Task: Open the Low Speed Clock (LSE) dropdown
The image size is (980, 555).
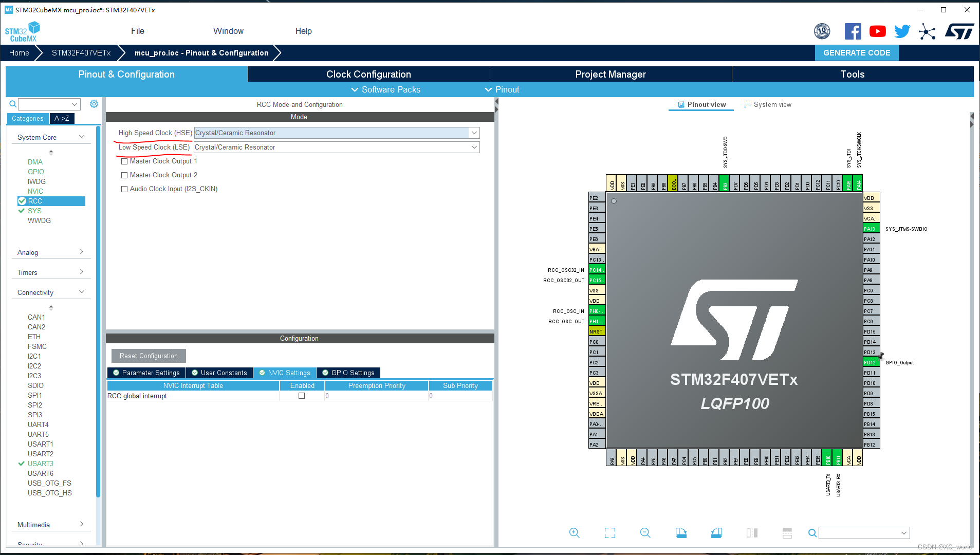Action: 473,147
